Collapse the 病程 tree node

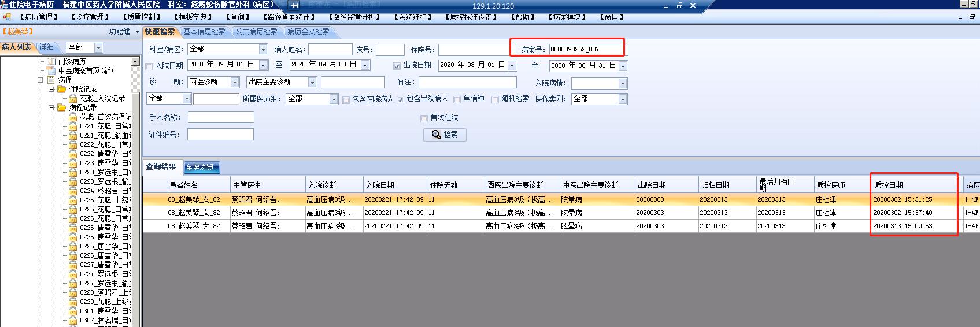[x=40, y=80]
